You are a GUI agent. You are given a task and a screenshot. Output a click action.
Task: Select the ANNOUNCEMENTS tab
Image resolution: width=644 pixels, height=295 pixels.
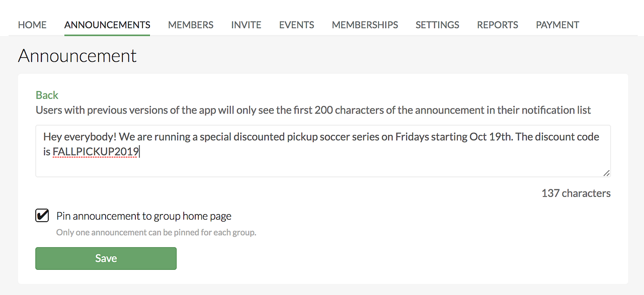(x=107, y=25)
